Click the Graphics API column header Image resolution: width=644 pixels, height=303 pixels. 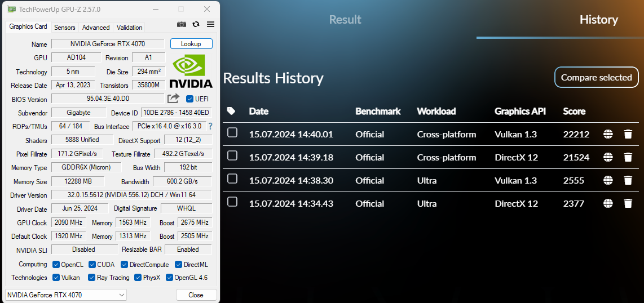coord(520,111)
